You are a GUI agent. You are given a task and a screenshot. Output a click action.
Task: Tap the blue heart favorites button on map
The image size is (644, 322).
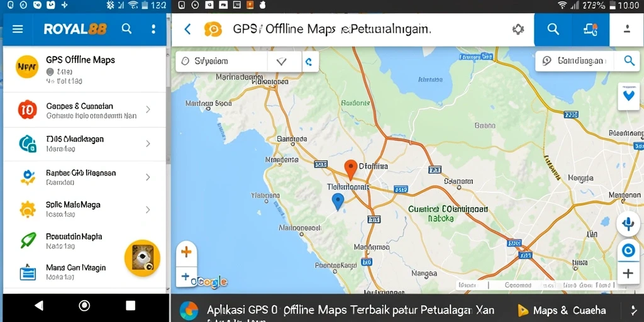(628, 96)
